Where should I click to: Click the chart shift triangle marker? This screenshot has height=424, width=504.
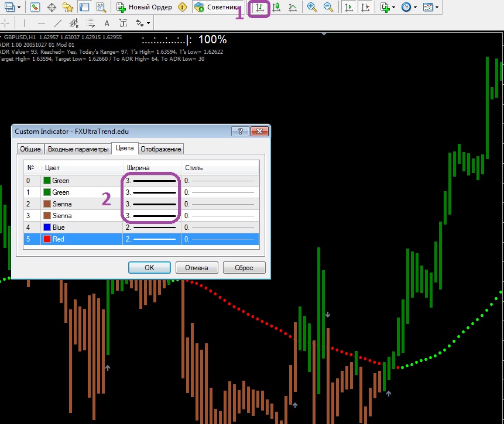[324, 34]
